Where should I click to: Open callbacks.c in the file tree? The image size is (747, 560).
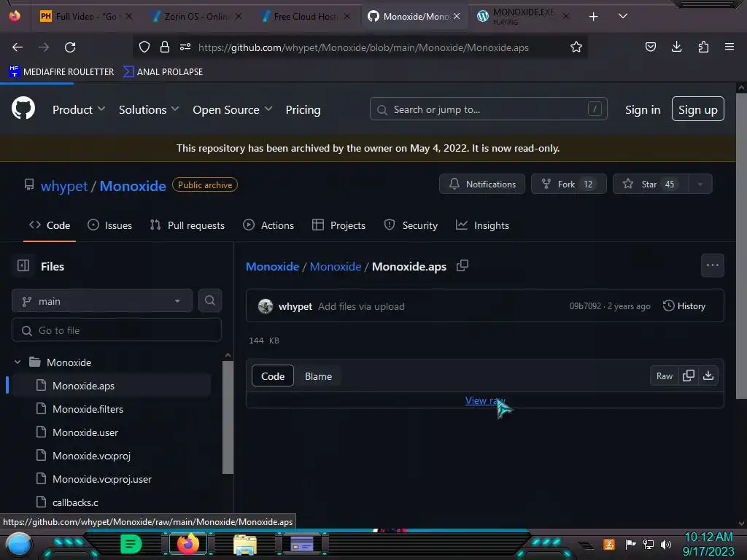point(75,502)
